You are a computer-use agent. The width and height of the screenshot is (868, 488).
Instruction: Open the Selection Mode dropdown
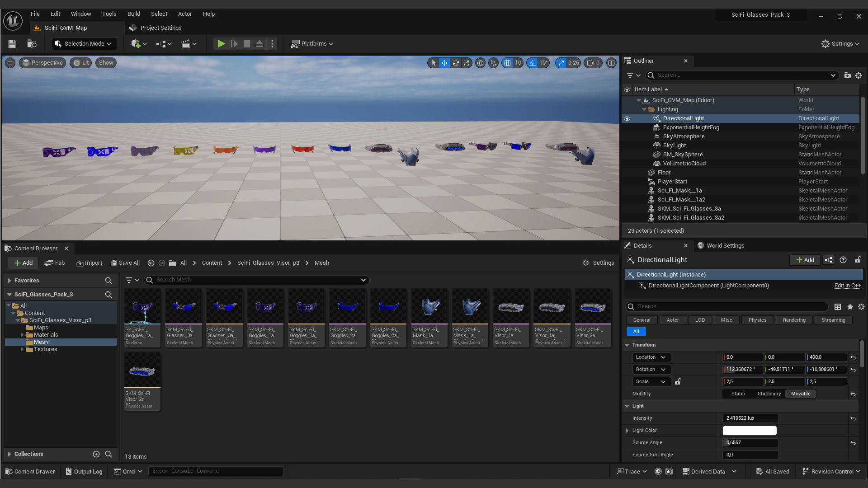click(x=84, y=44)
